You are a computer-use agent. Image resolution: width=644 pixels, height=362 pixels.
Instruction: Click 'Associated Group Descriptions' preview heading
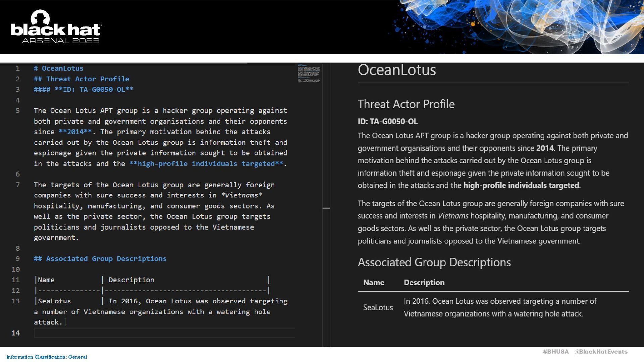434,262
